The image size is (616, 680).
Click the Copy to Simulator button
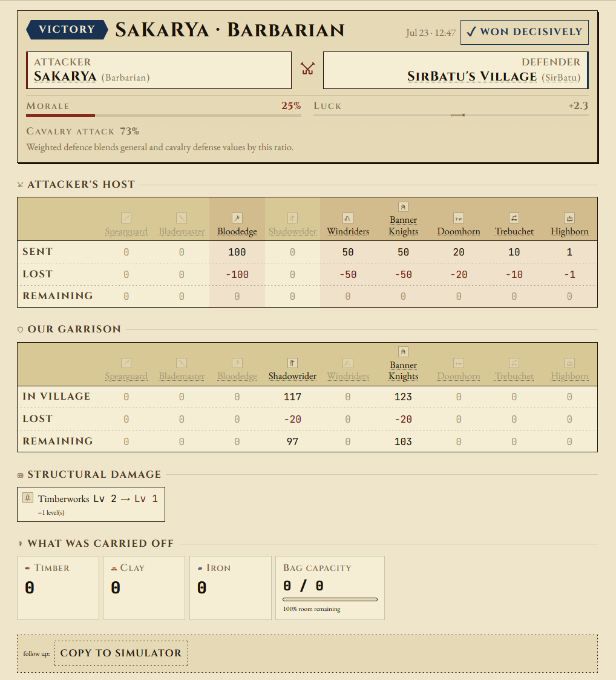pyautogui.click(x=121, y=653)
